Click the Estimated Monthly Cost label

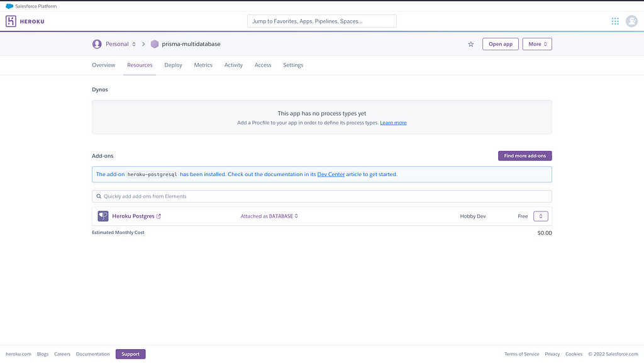coord(118,232)
